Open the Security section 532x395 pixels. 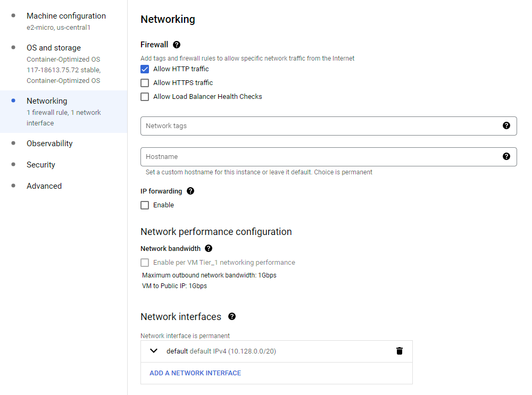tap(41, 165)
